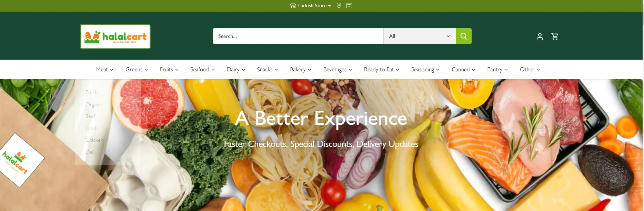Expand the Other category menu
This screenshot has height=211, width=644.
click(x=530, y=69)
